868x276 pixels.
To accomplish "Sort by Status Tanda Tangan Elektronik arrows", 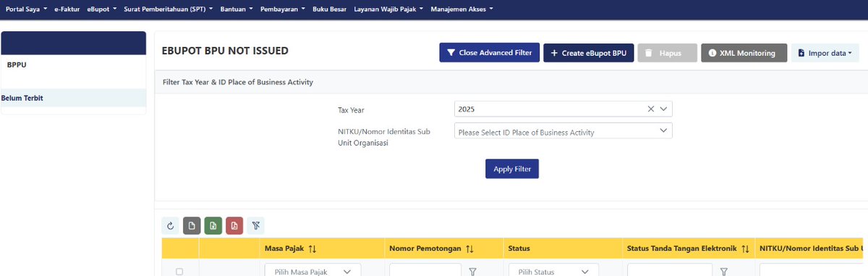I will coord(745,248).
